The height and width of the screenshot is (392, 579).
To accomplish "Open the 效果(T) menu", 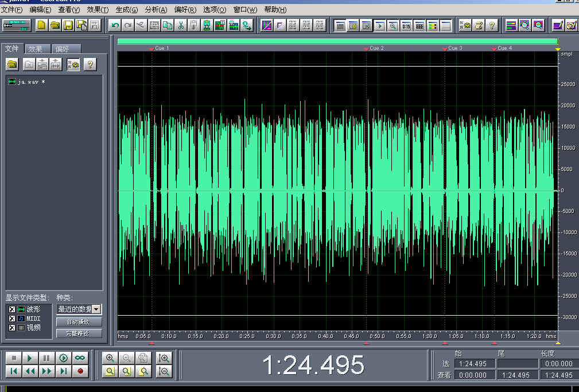I will 98,10.
